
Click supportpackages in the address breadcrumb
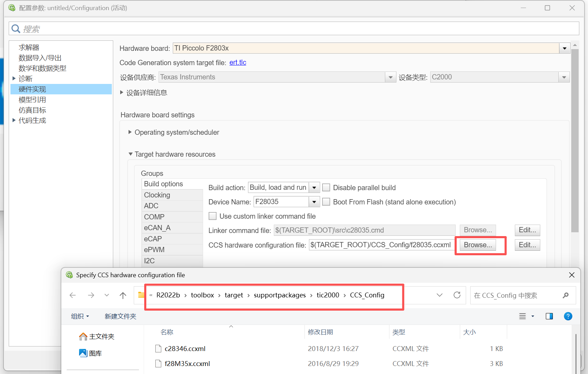280,295
